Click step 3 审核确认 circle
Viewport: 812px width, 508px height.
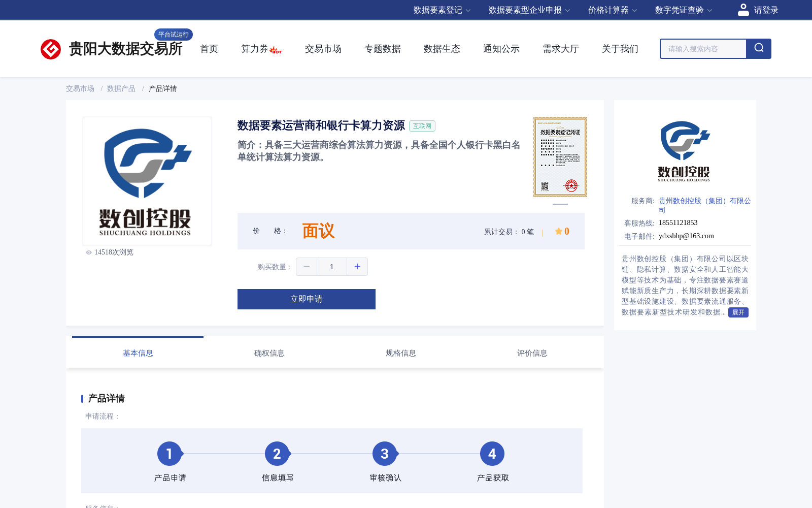click(385, 454)
